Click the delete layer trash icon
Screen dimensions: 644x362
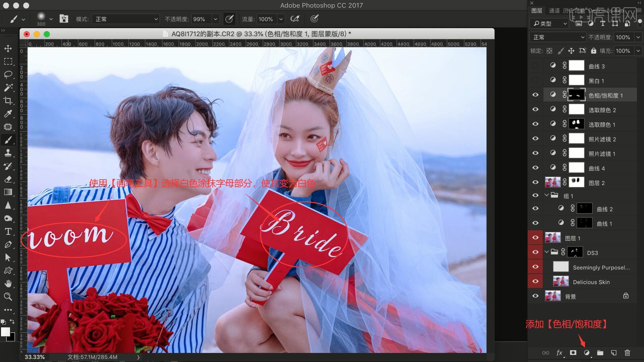(627, 353)
